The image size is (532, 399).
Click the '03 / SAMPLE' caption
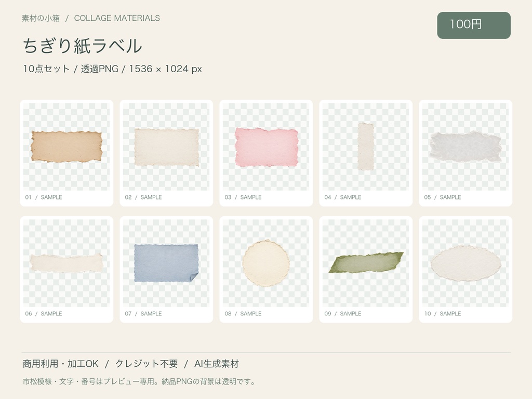pos(243,197)
